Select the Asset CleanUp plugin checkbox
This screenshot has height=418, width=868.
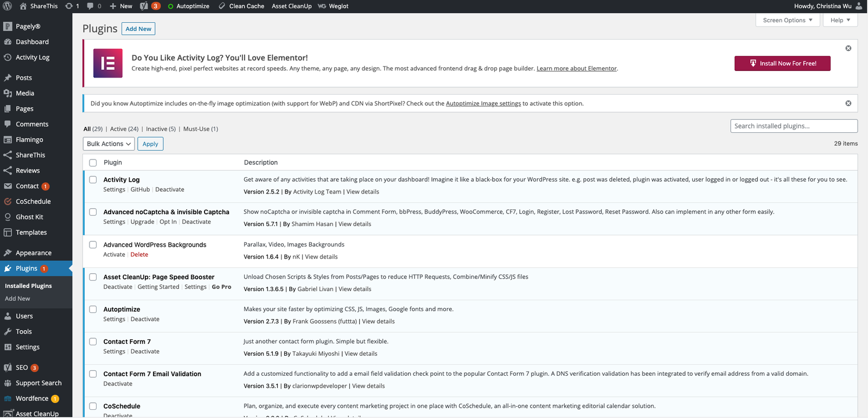pos(93,277)
